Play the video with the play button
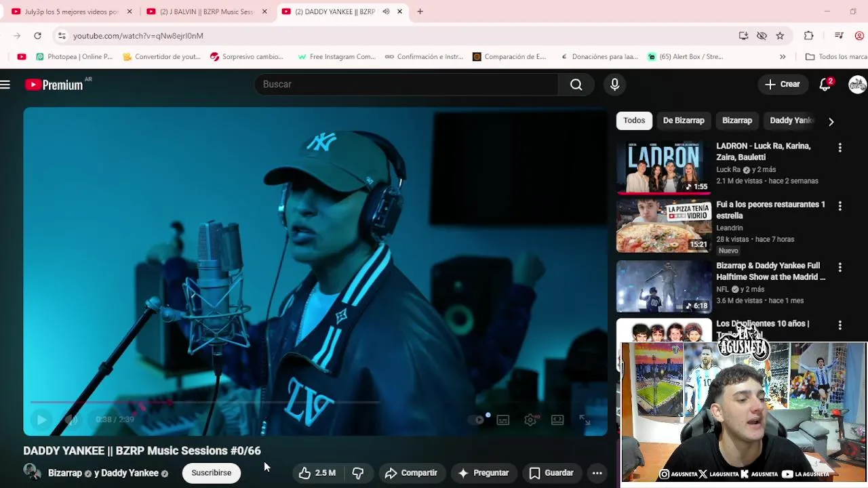 pyautogui.click(x=41, y=420)
